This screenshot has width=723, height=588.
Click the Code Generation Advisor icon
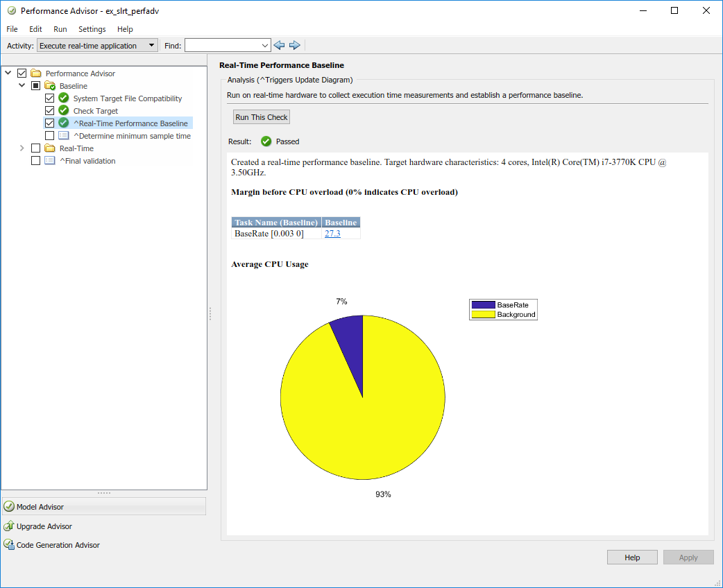pos(9,545)
